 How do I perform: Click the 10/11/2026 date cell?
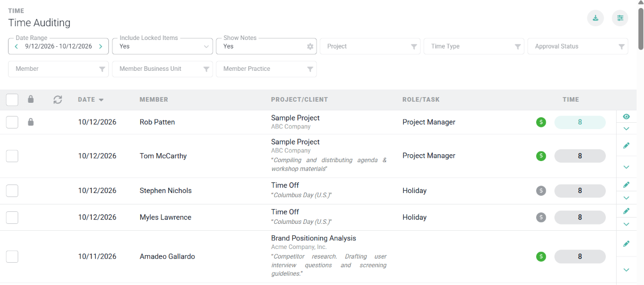97,256
